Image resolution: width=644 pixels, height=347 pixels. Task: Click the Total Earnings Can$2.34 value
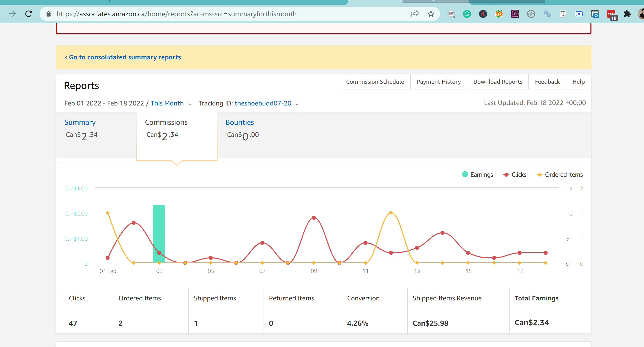(532, 322)
